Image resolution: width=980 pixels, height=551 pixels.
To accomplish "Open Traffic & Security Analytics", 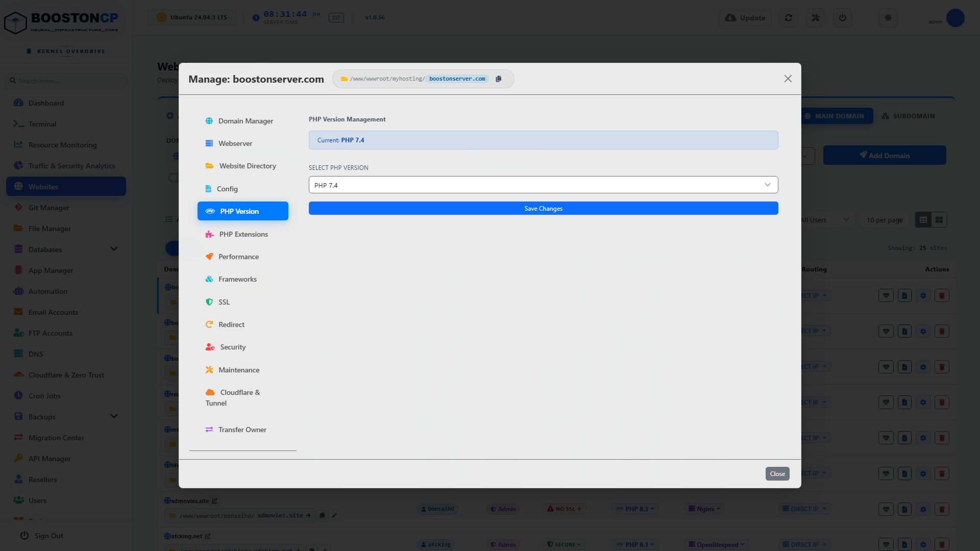I will pyautogui.click(x=66, y=166).
